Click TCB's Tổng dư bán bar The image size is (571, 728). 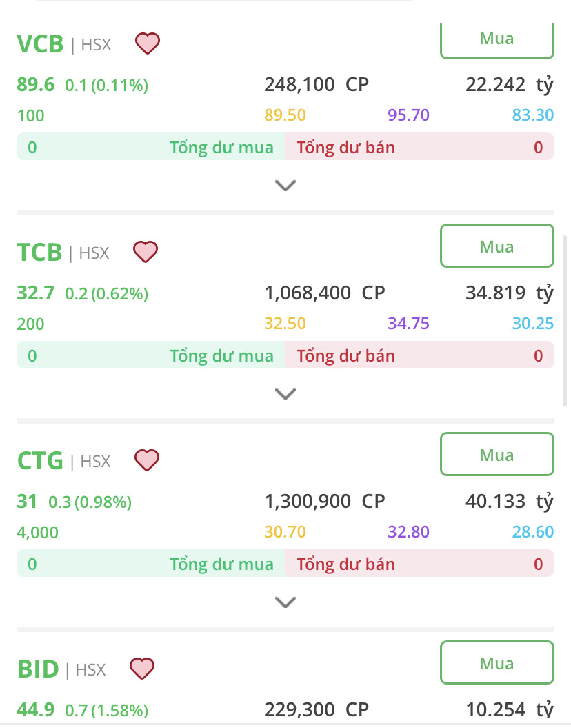(x=419, y=356)
